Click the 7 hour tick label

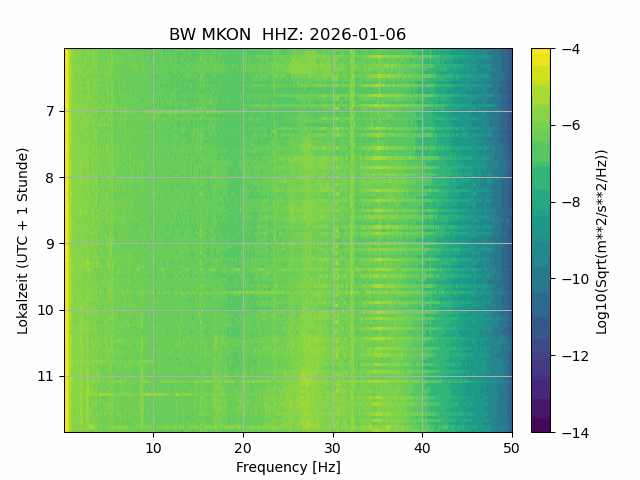(x=50, y=111)
